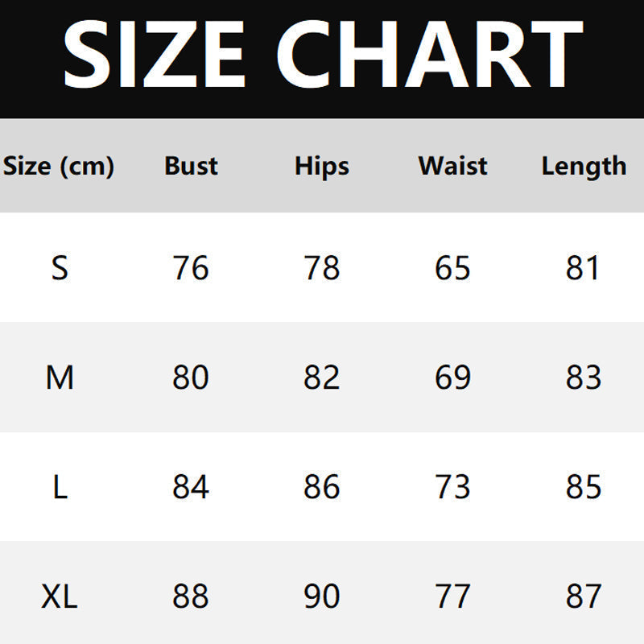Click the waist value 69 for size M

(x=452, y=377)
